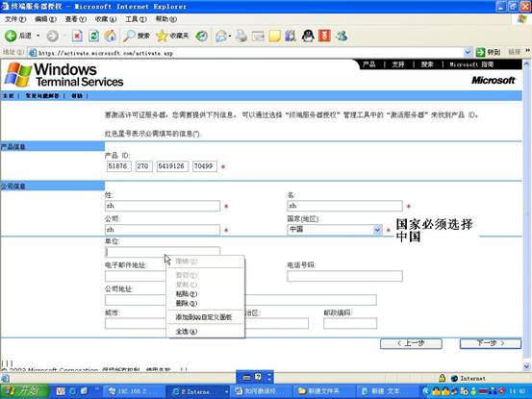Open the 收藏 menu
Screen dimensions: 532x399
coord(106,19)
